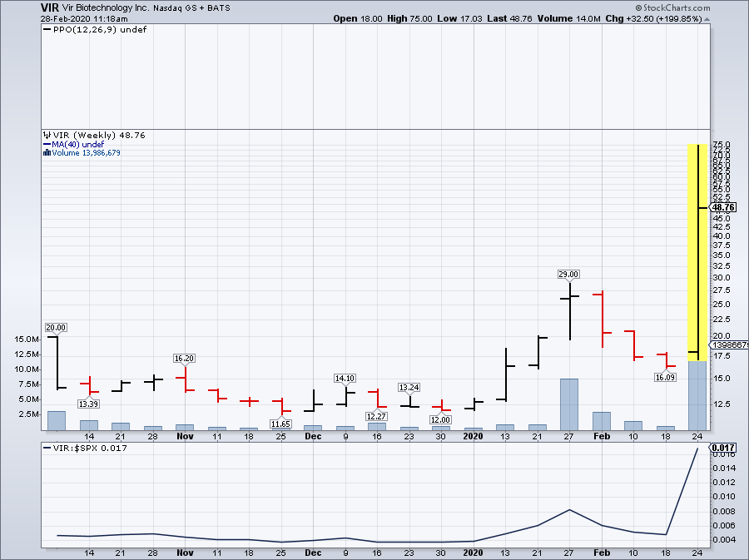
Task: Click the Nasdaq GS + BATS exchange label
Action: coord(191,8)
